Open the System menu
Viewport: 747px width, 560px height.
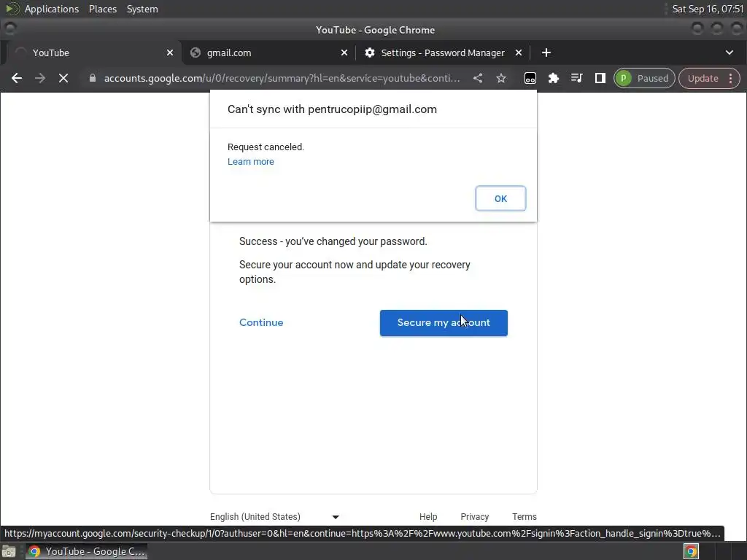point(142,9)
